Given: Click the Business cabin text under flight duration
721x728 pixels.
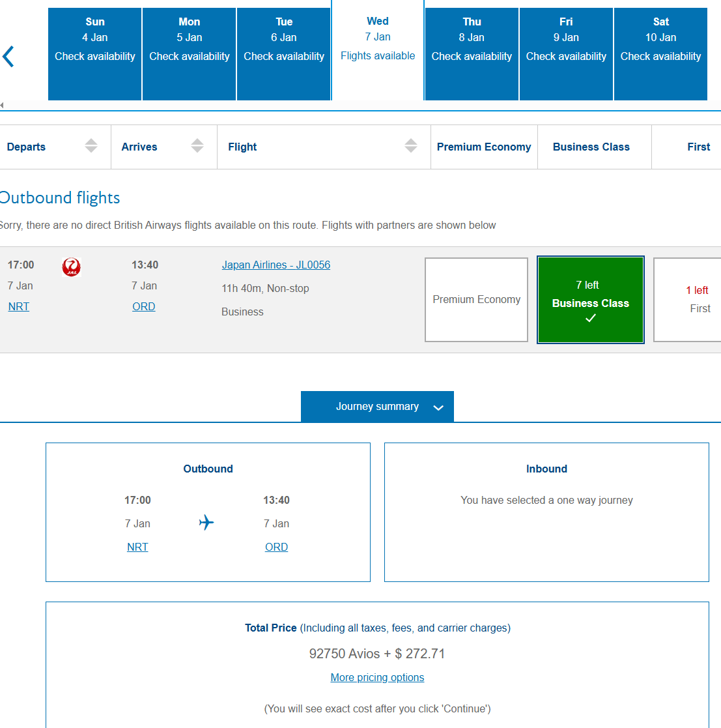Looking at the screenshot, I should click(x=242, y=312).
